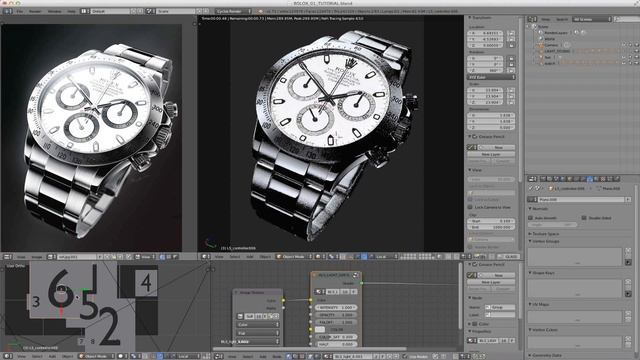Click New in 3D view Grease Pencil
The width and height of the screenshot is (640, 360).
(x=498, y=147)
